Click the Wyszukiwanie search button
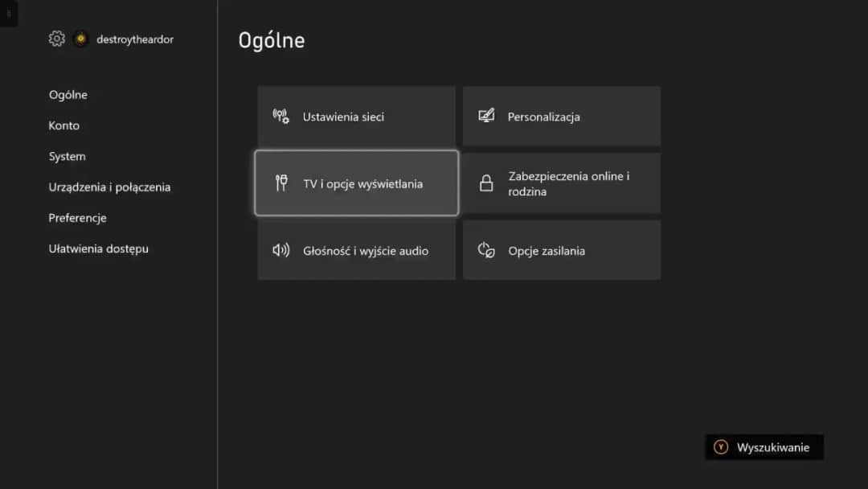Screen dimensions: 868x489 click(764, 447)
